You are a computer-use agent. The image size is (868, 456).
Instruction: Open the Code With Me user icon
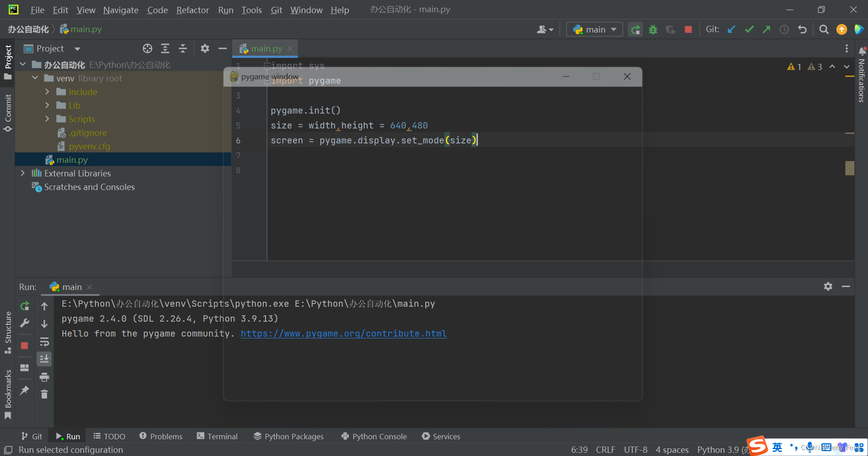[545, 29]
